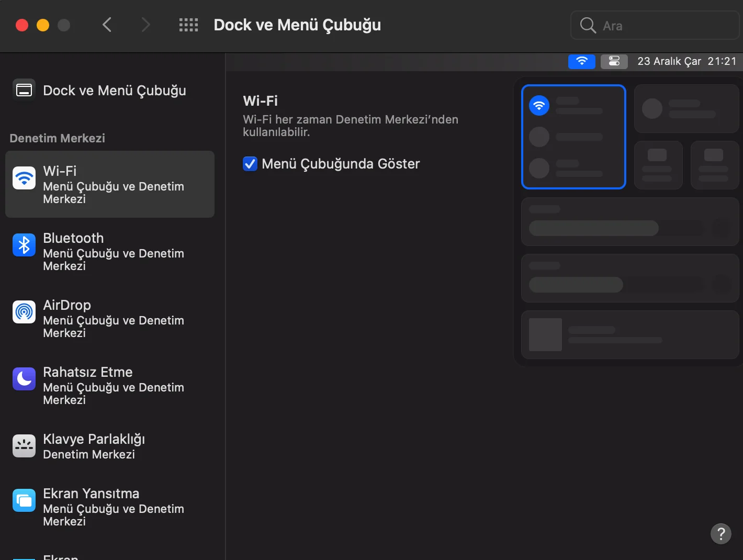The width and height of the screenshot is (743, 560).
Task: Click the Wi-Fi icon in sidebar
Action: tap(24, 178)
